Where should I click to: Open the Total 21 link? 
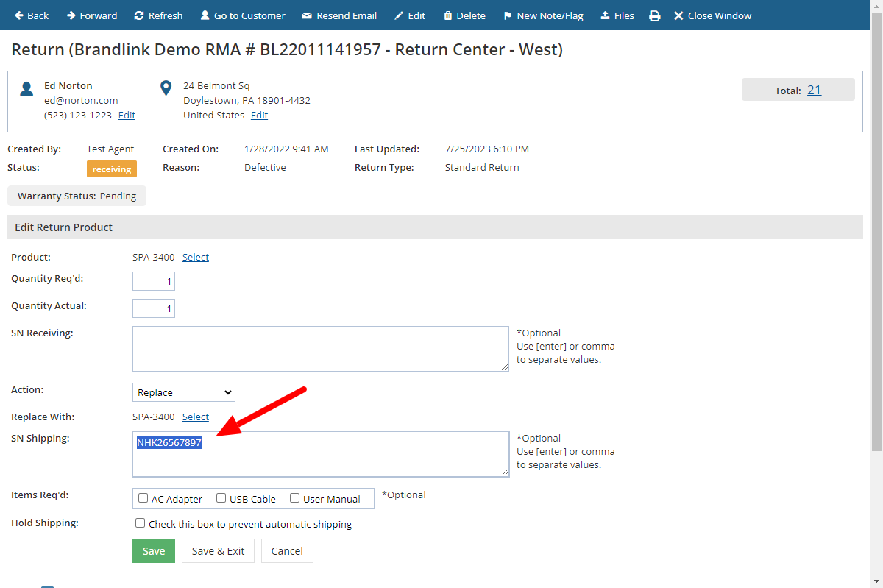814,89
